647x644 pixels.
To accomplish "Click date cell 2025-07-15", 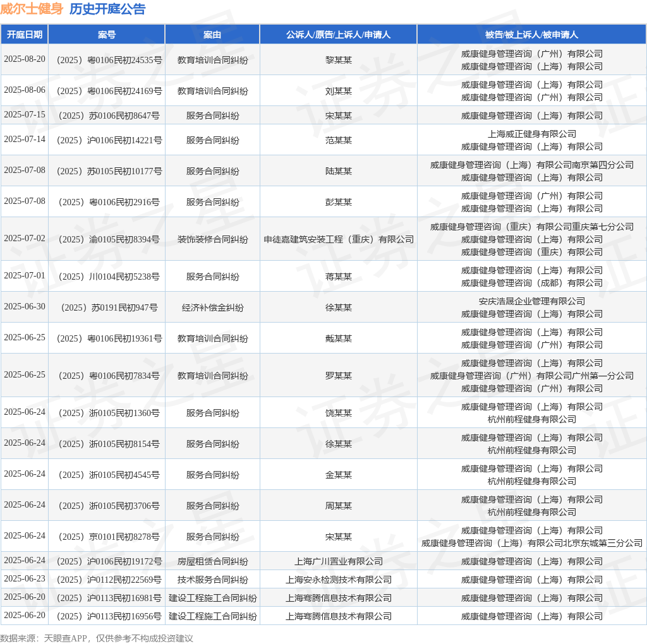I will tap(25, 115).
